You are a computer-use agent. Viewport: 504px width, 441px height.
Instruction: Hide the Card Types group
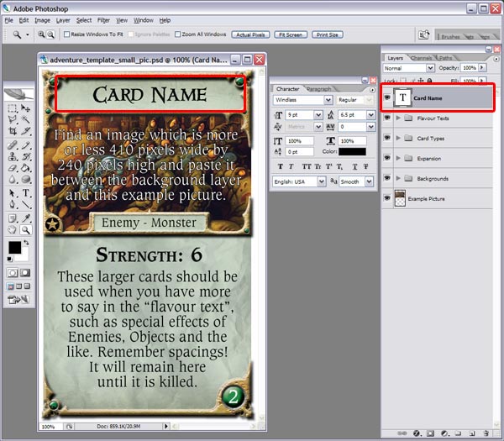click(387, 138)
